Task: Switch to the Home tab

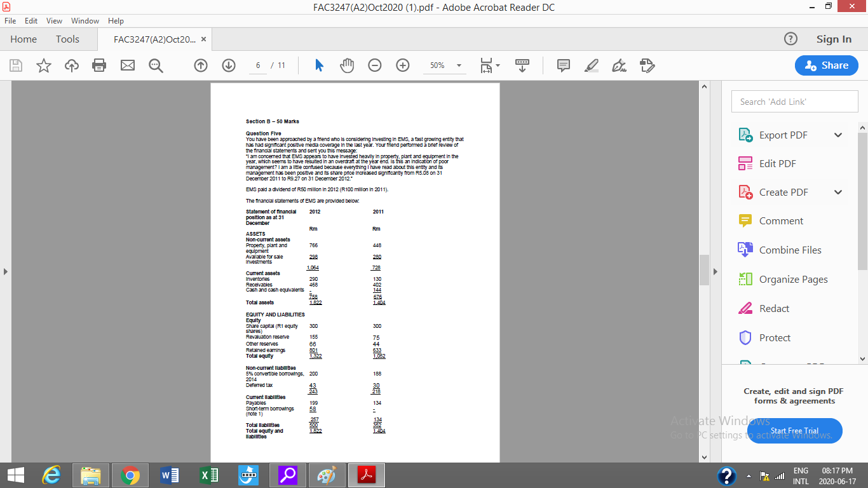Action: click(23, 39)
